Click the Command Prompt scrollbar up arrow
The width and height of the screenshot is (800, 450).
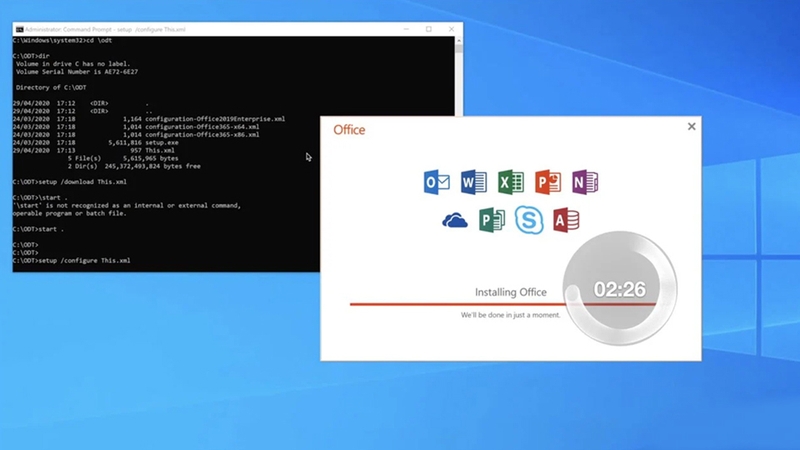tap(459, 40)
